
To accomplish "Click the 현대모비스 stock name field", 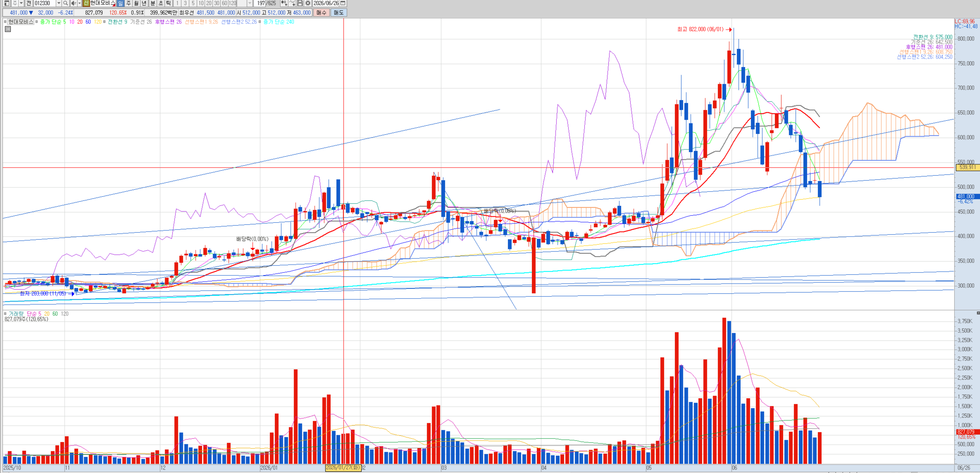I will [103, 3].
